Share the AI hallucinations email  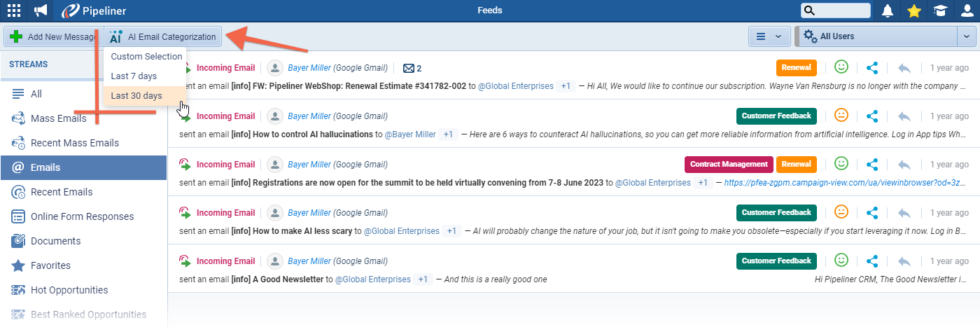point(872,116)
